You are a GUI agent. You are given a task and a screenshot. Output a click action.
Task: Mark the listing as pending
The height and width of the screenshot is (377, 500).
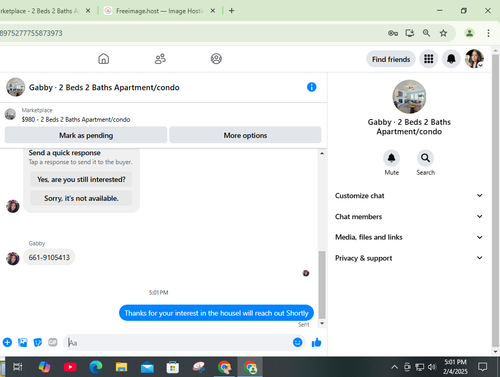[86, 135]
